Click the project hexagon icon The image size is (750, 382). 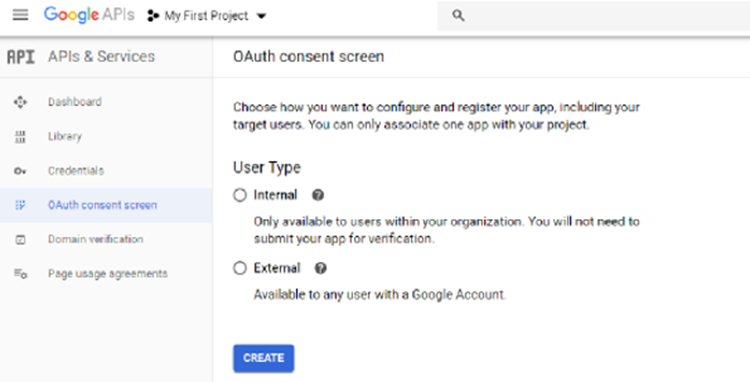click(x=153, y=16)
